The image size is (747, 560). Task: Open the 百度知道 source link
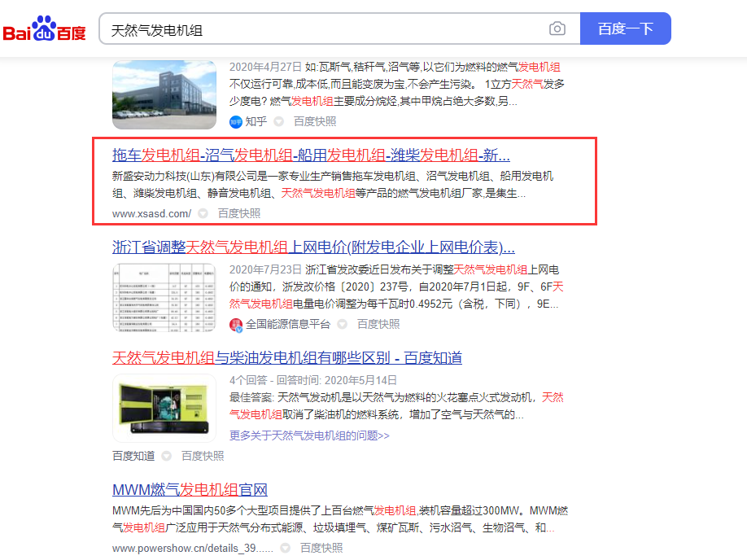(x=133, y=456)
